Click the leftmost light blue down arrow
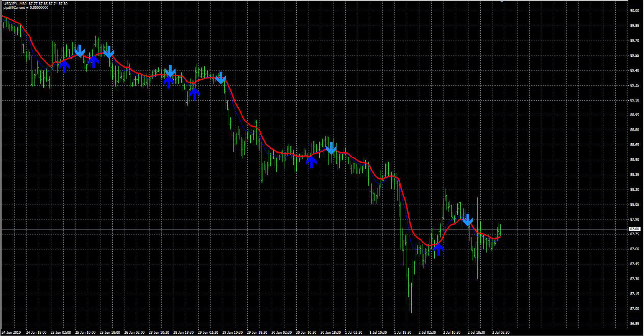 [80, 51]
